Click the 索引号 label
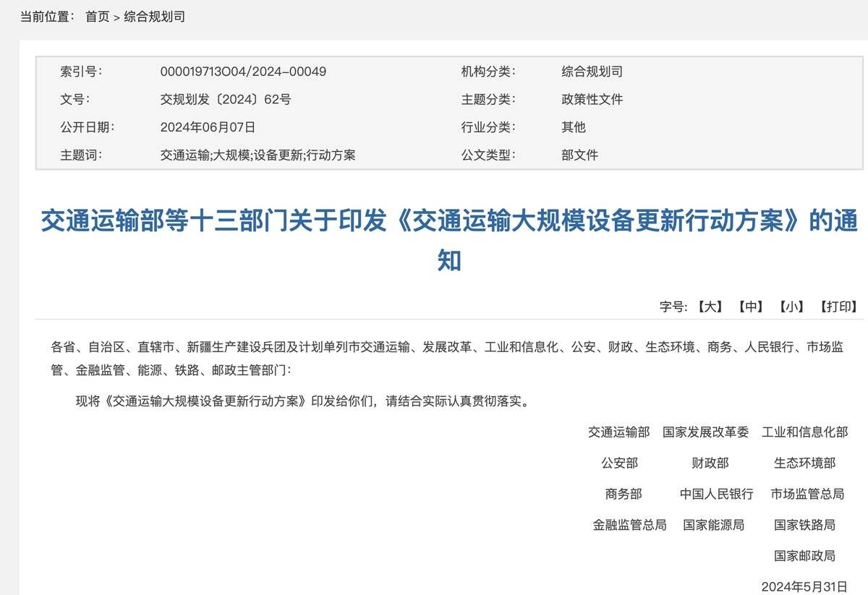Viewport: 868px width, 595px height. (81, 72)
